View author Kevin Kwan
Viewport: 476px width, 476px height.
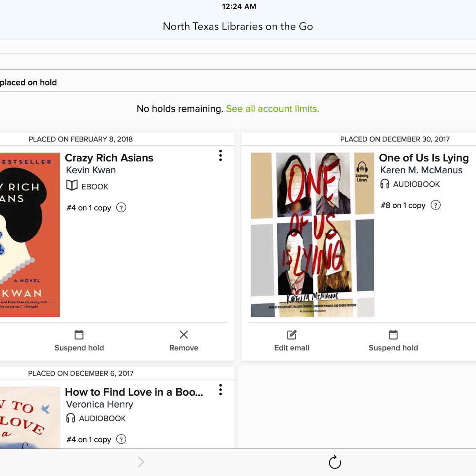tap(91, 170)
